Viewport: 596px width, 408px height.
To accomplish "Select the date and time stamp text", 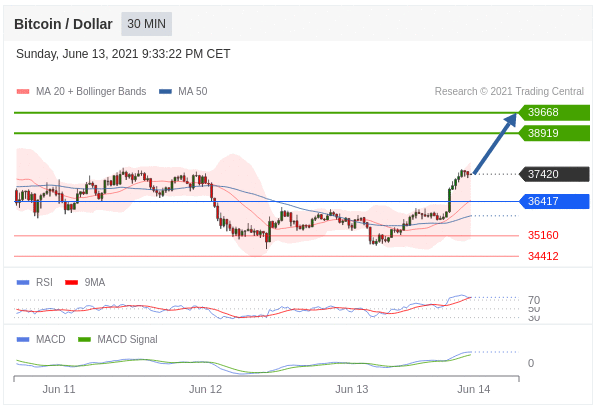I will 123,54.
